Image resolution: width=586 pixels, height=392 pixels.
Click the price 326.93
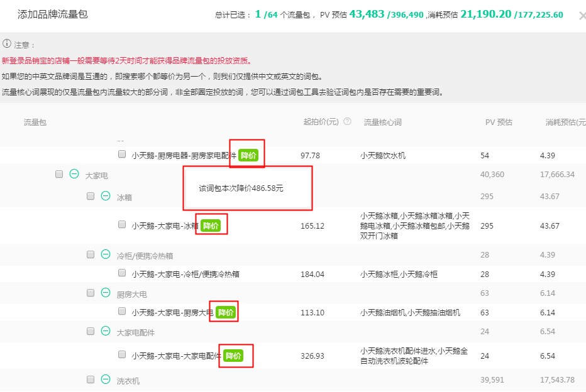tap(312, 356)
